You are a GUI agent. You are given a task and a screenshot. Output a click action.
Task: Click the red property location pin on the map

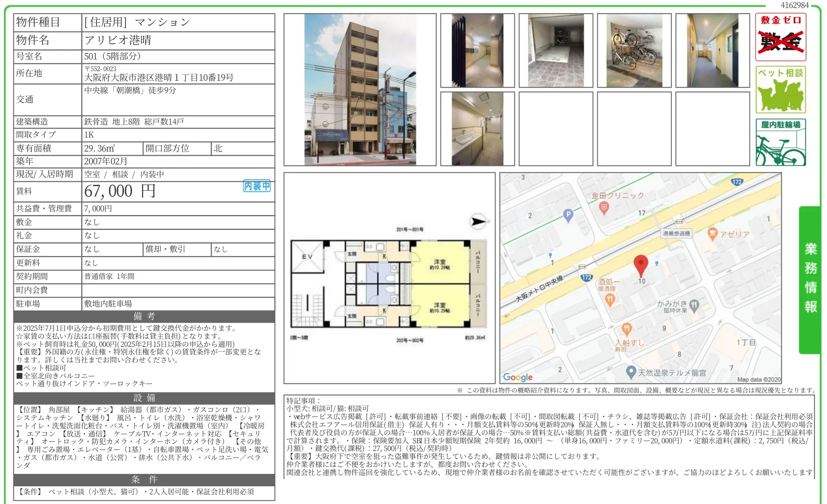(640, 266)
